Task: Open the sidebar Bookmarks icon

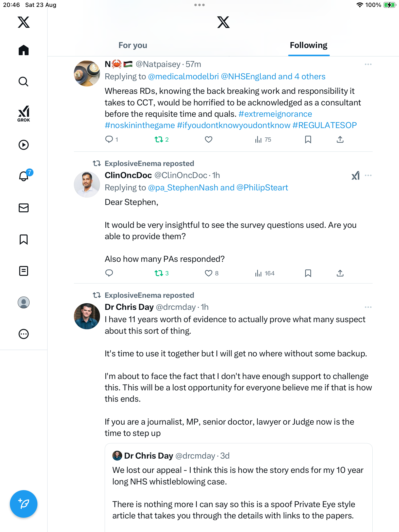Action: pyautogui.click(x=24, y=239)
